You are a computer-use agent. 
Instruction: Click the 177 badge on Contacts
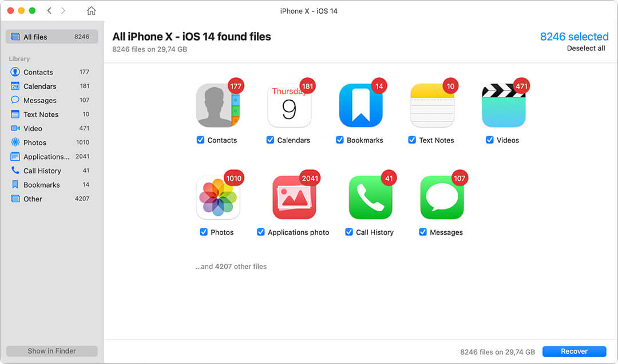(236, 86)
